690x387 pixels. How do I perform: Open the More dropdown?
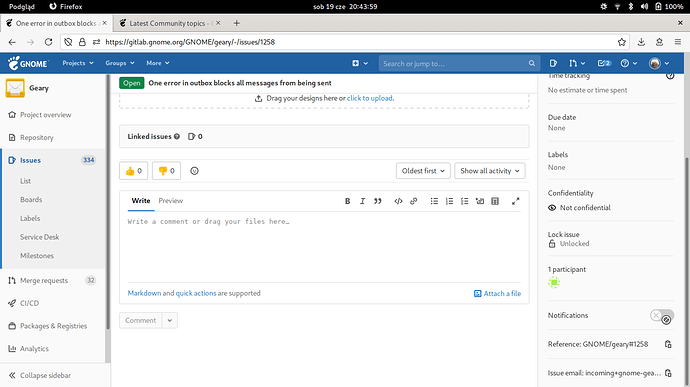point(158,63)
